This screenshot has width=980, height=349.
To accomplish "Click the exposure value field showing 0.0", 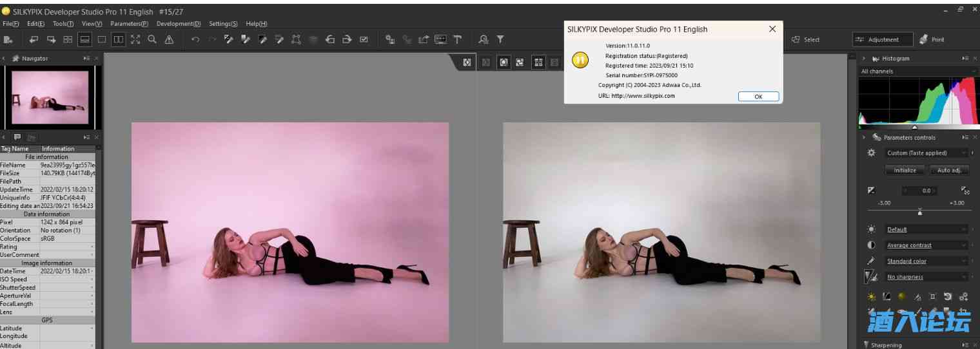I will tap(921, 191).
